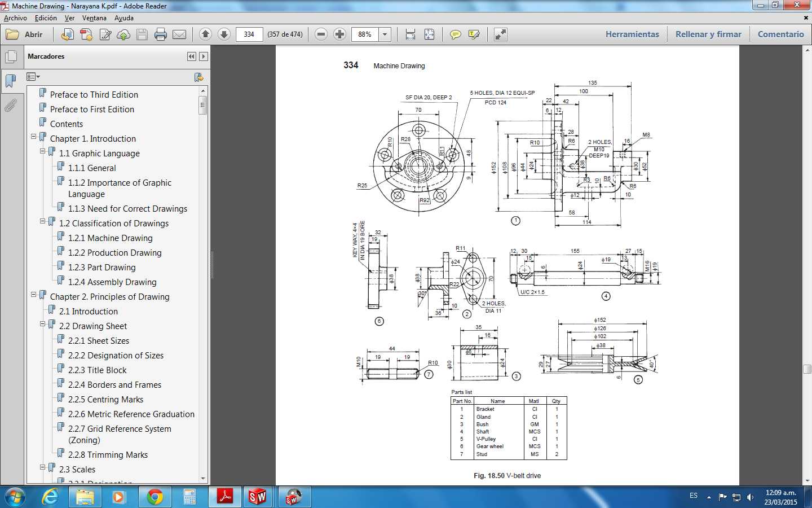The image size is (812, 508).
Task: Open the attachments paperclip panel
Action: click(x=11, y=106)
